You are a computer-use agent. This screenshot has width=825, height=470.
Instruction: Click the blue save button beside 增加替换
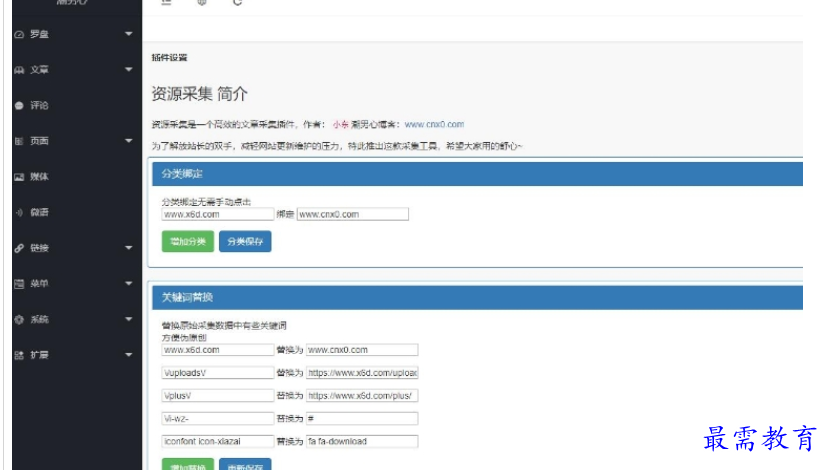point(245,465)
